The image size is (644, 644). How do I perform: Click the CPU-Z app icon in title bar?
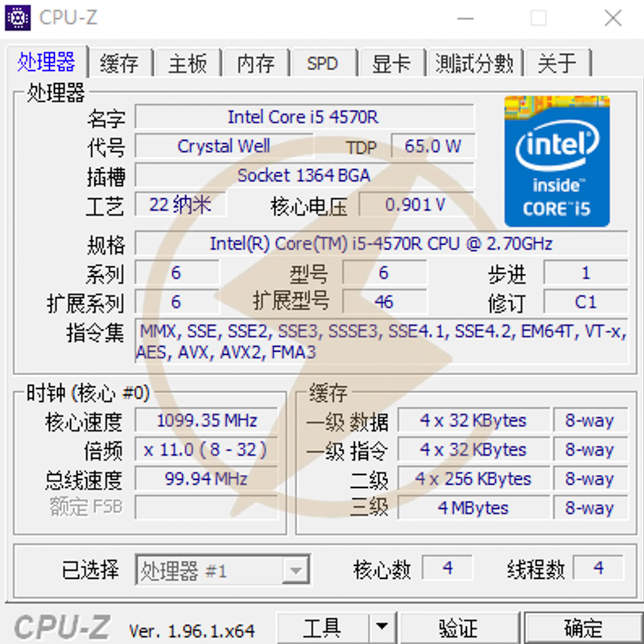pyautogui.click(x=18, y=18)
